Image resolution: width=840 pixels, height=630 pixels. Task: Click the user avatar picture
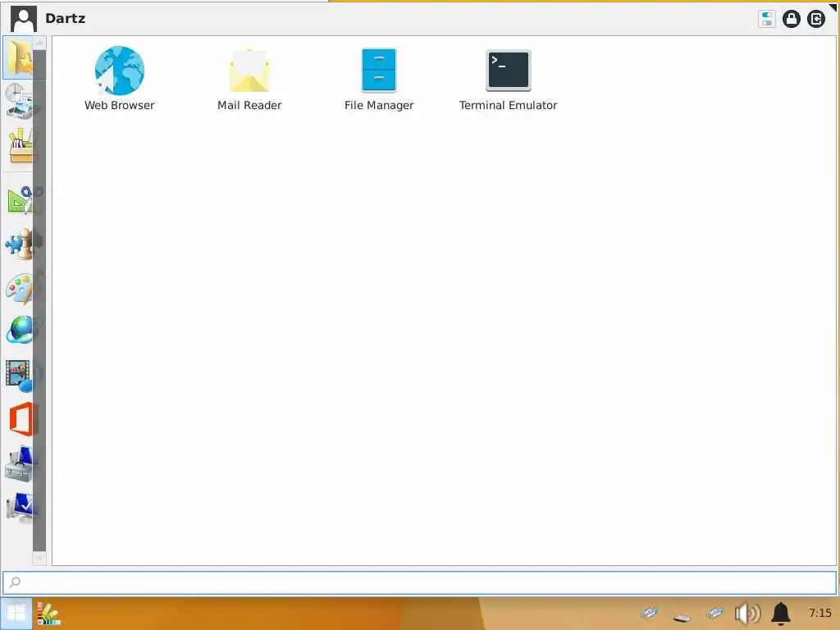pos(24,19)
